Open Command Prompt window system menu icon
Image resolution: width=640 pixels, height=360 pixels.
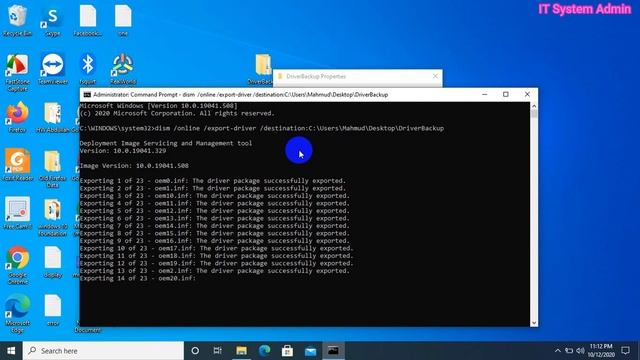(x=87, y=95)
